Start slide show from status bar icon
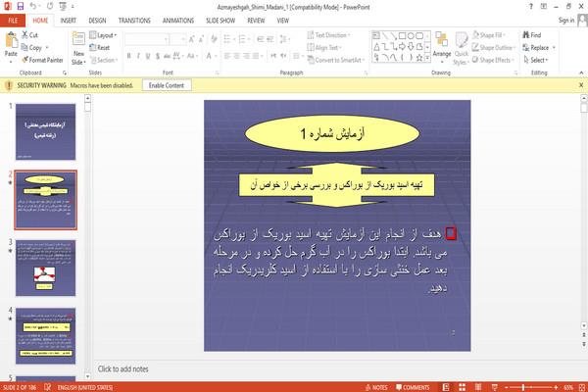Image resolution: width=588 pixels, height=392 pixels. click(495, 387)
